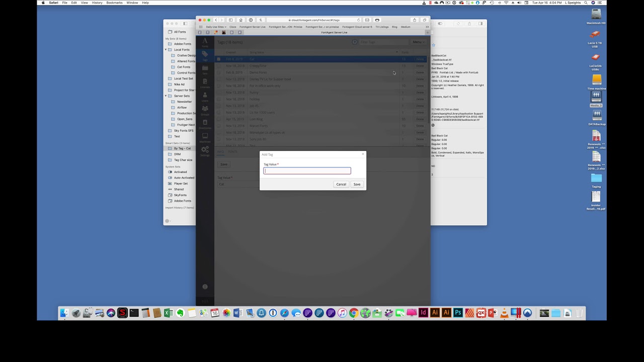Open the FontAgent Server Live bookmark
This screenshot has height=362, width=644.
[x=253, y=27]
